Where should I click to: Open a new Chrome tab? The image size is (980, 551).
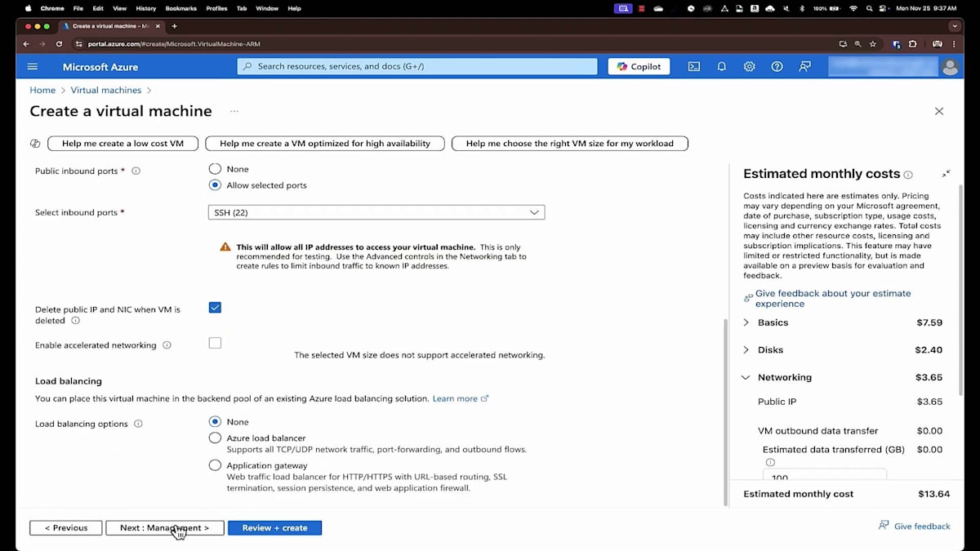point(174,26)
